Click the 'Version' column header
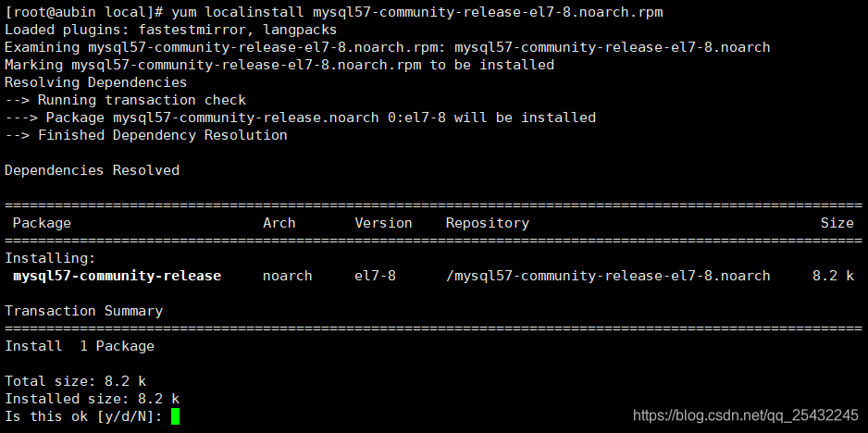Screen dimensions: 868x433 click(383, 223)
